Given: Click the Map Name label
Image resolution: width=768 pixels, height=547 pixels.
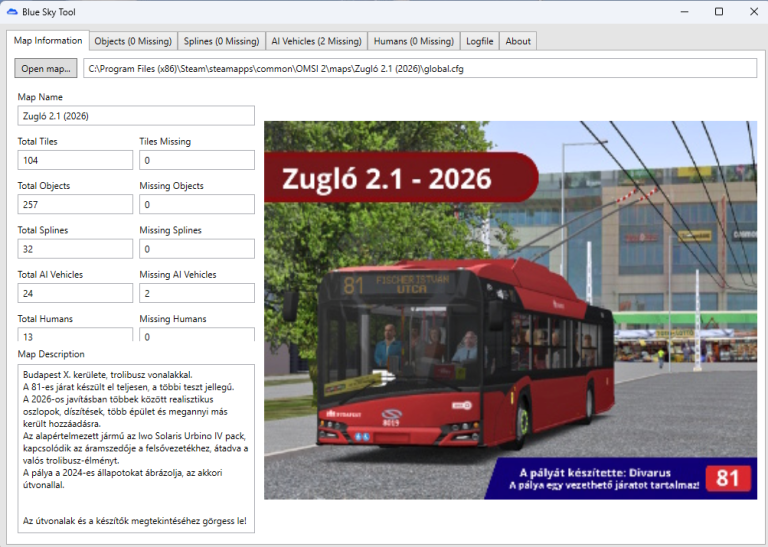Looking at the screenshot, I should (40, 97).
